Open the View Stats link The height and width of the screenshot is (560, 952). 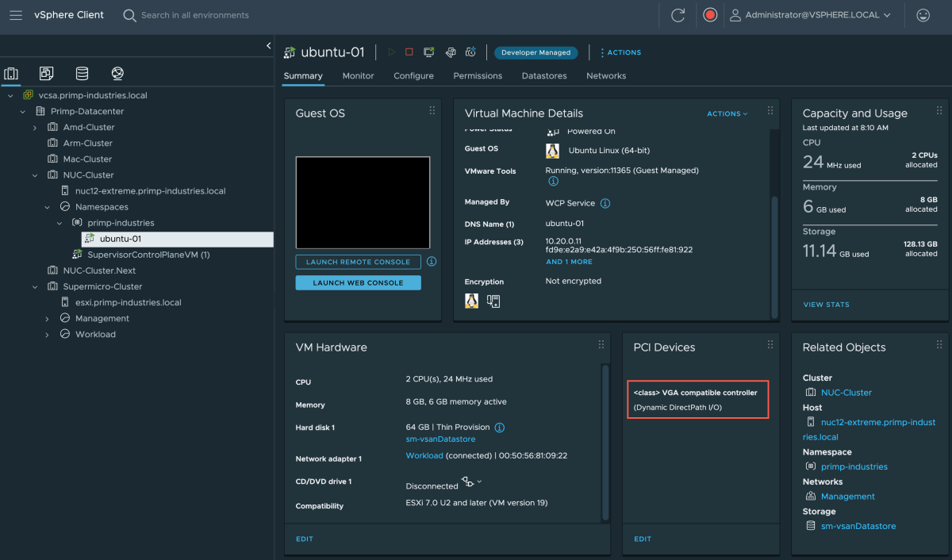pos(826,305)
